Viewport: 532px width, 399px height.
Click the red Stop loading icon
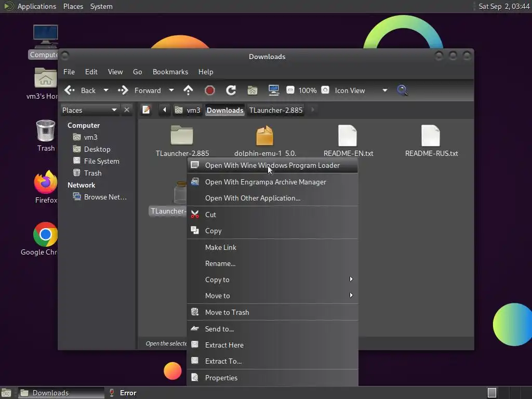(x=210, y=90)
